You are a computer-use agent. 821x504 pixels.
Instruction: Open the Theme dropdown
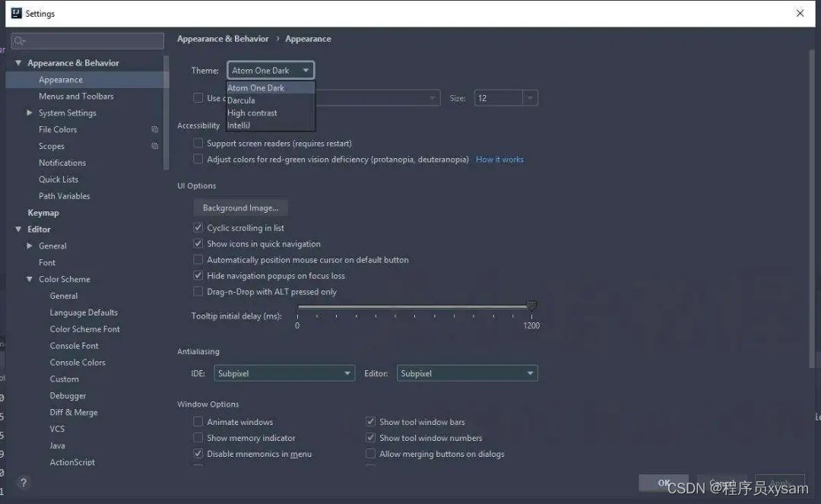point(270,70)
